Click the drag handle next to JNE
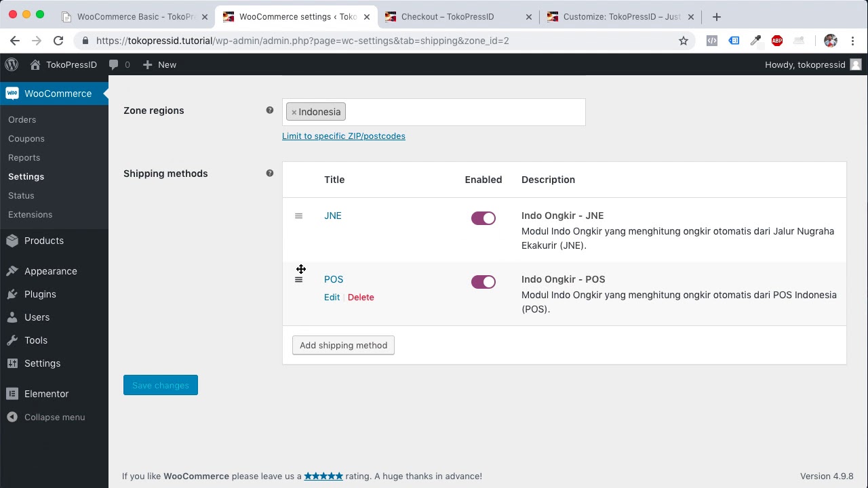The width and height of the screenshot is (868, 488). pyautogui.click(x=298, y=216)
